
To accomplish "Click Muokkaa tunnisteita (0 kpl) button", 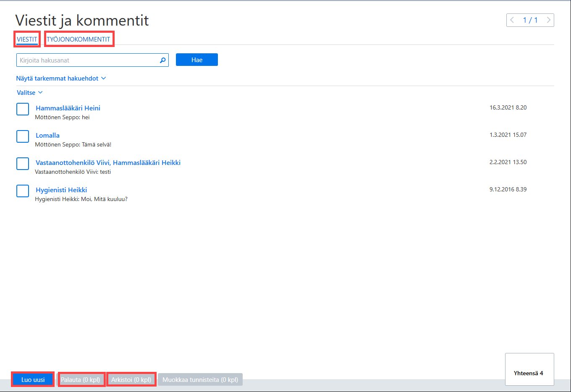I will click(200, 380).
